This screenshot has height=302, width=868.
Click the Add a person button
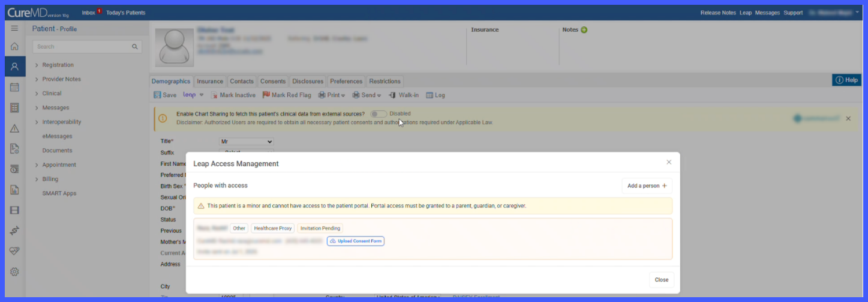(x=647, y=186)
